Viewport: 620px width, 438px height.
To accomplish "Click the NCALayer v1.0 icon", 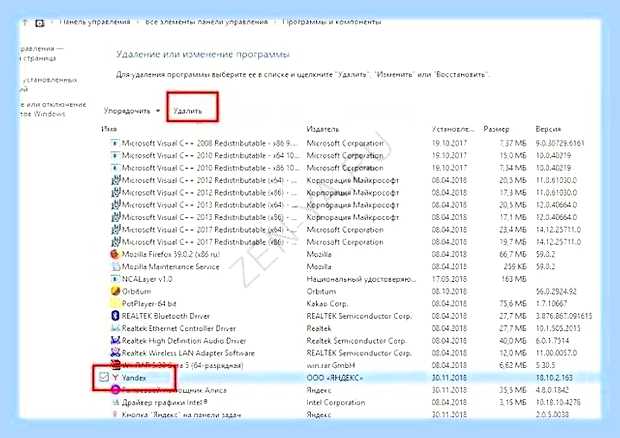I will point(115,279).
